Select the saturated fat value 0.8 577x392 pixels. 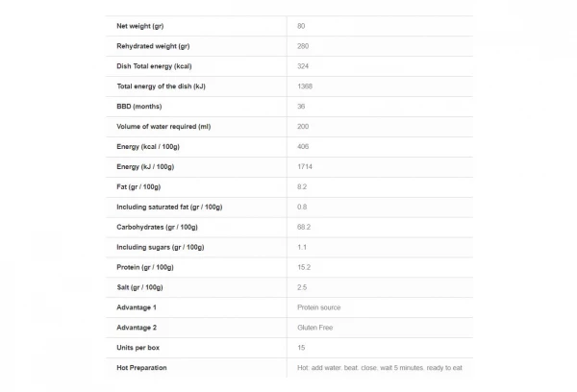(303, 207)
